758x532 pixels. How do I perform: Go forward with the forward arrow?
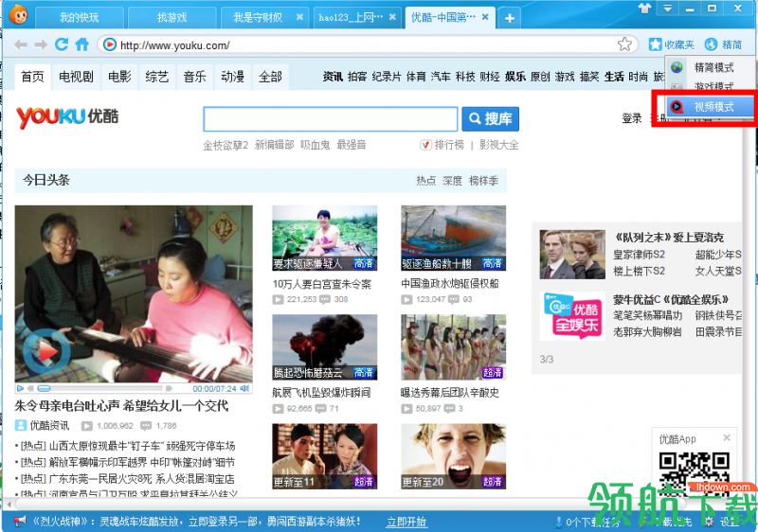tap(41, 44)
